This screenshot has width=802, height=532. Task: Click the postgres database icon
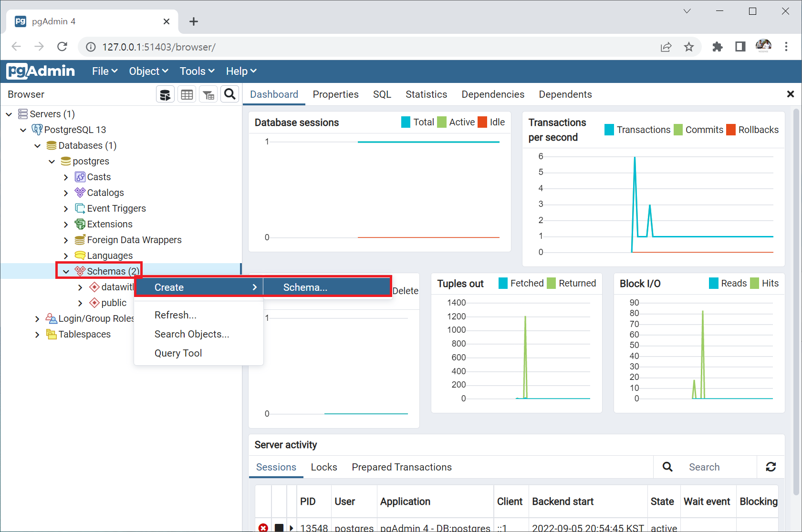(66, 161)
